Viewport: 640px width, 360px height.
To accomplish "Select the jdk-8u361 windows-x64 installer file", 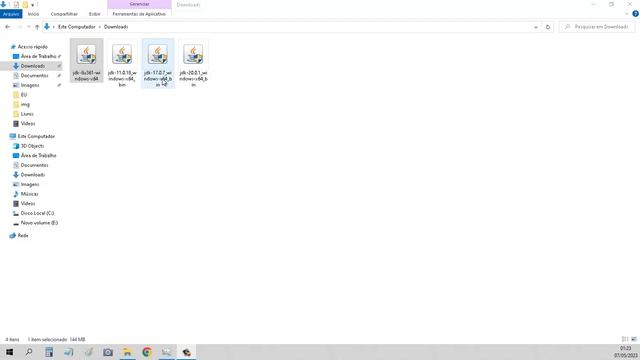I will 87,61.
